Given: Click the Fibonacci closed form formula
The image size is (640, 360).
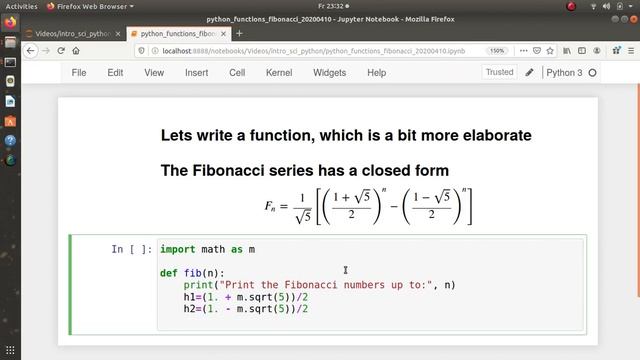Looking at the screenshot, I should click(x=368, y=207).
